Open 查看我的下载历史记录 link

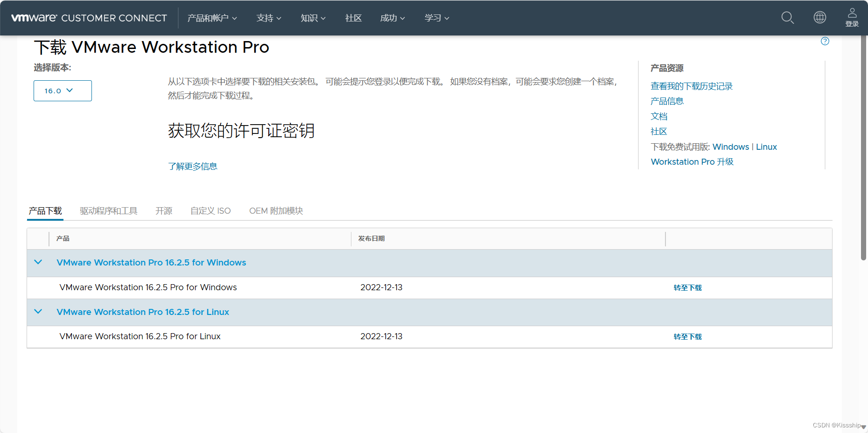[692, 86]
